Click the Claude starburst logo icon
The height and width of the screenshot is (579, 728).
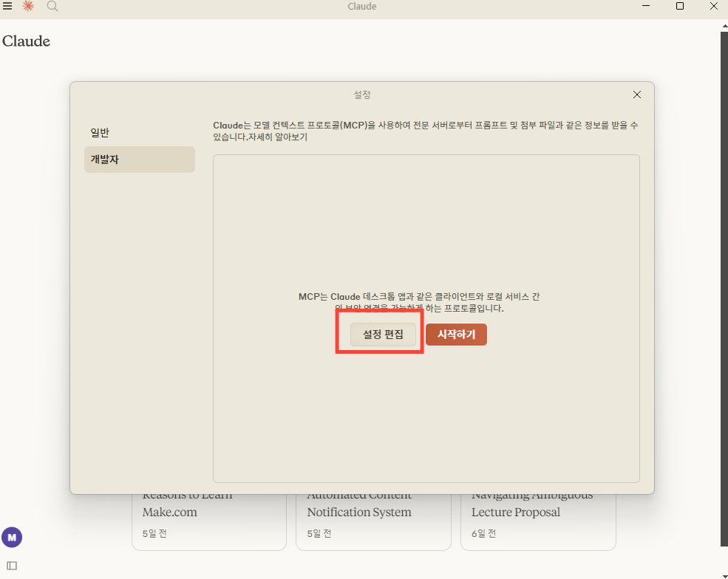point(28,6)
